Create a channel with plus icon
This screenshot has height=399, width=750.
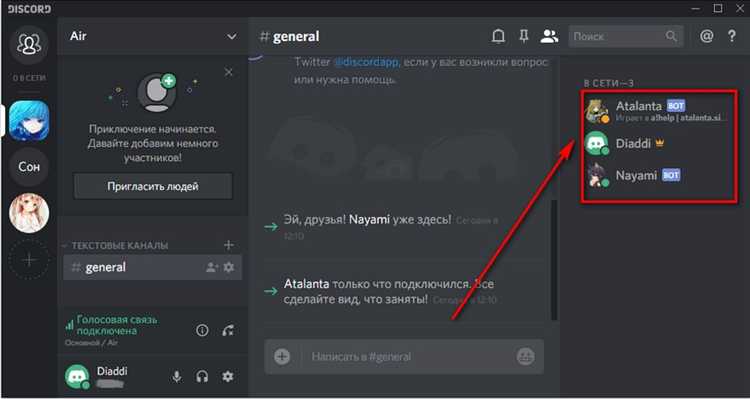tap(229, 245)
